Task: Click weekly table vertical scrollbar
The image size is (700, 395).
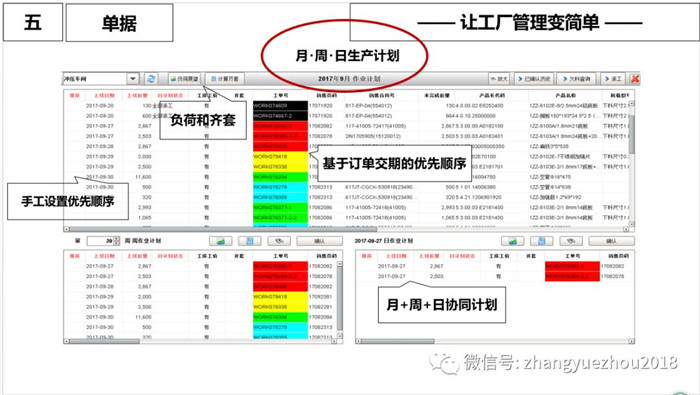Action: pos(340,298)
